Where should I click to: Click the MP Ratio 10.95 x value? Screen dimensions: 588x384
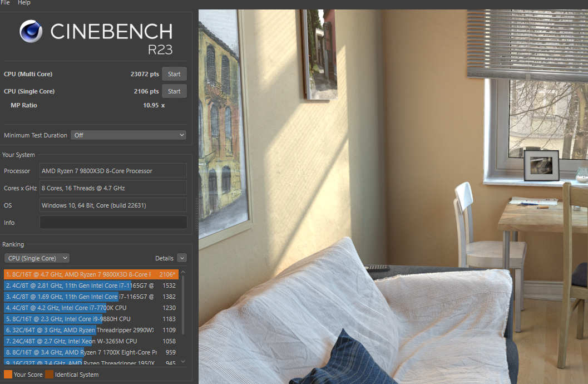click(154, 105)
